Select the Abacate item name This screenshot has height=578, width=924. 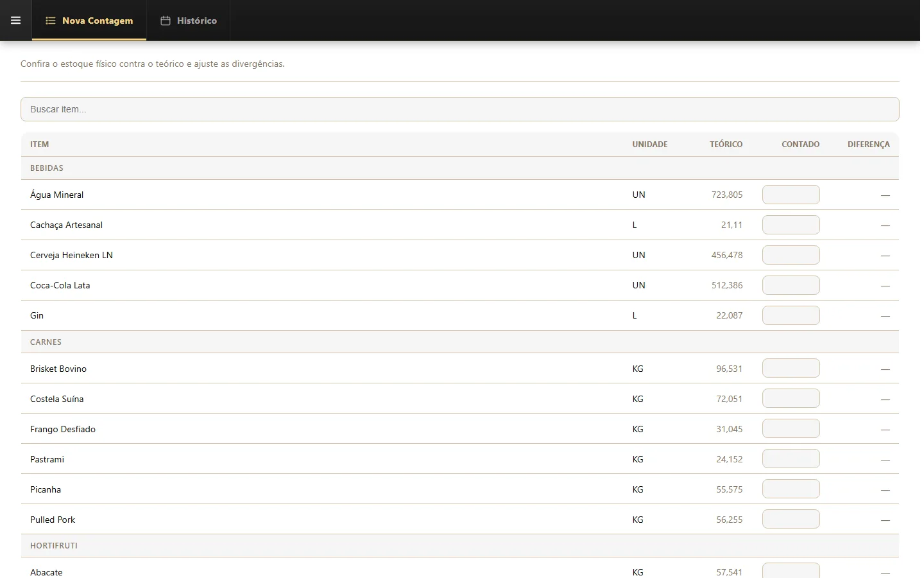tap(46, 572)
